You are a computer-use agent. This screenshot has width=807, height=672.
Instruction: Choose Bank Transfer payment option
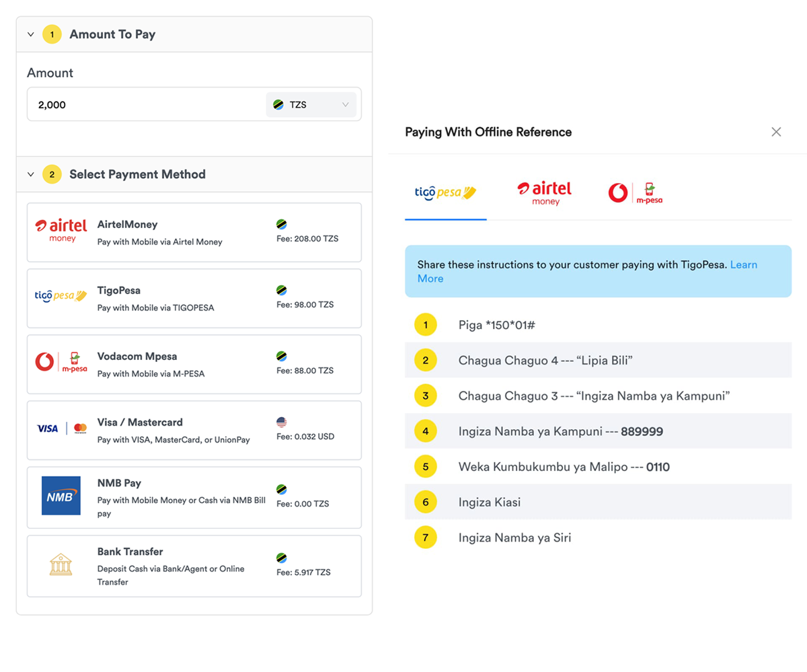pyautogui.click(x=194, y=566)
